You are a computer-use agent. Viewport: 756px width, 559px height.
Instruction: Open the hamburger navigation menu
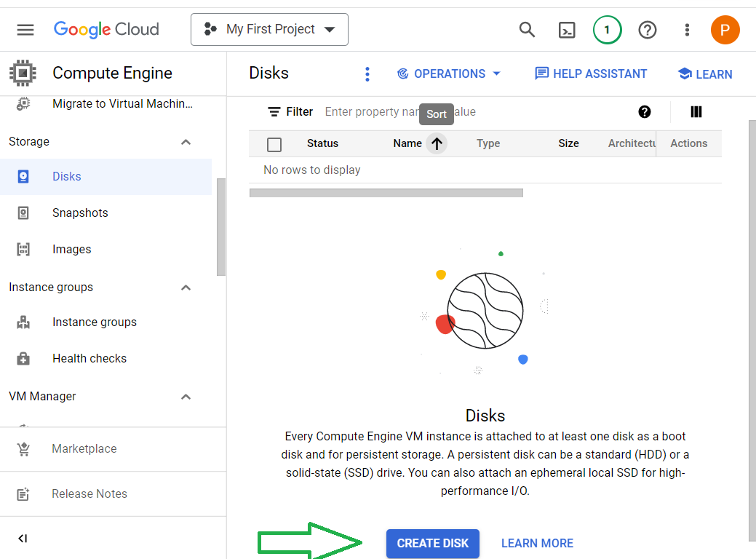pos(25,30)
